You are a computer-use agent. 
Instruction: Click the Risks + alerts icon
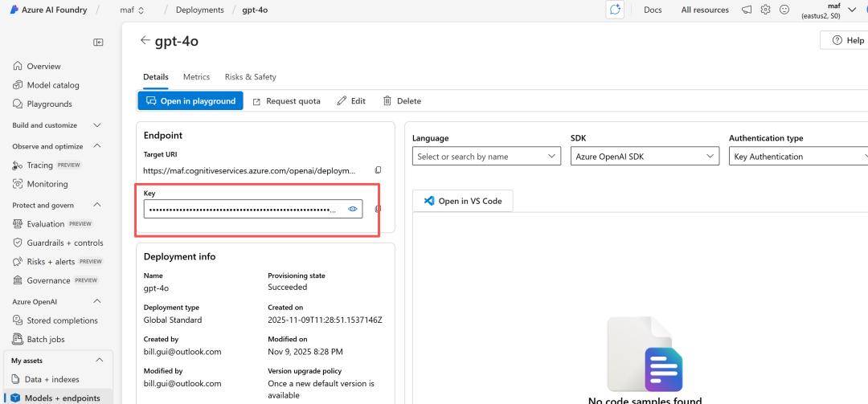click(x=18, y=261)
